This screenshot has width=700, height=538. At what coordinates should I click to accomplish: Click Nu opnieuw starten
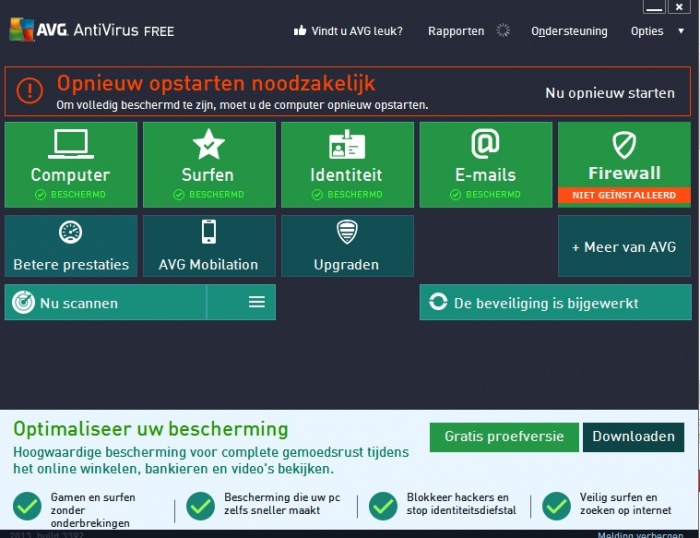coord(610,93)
